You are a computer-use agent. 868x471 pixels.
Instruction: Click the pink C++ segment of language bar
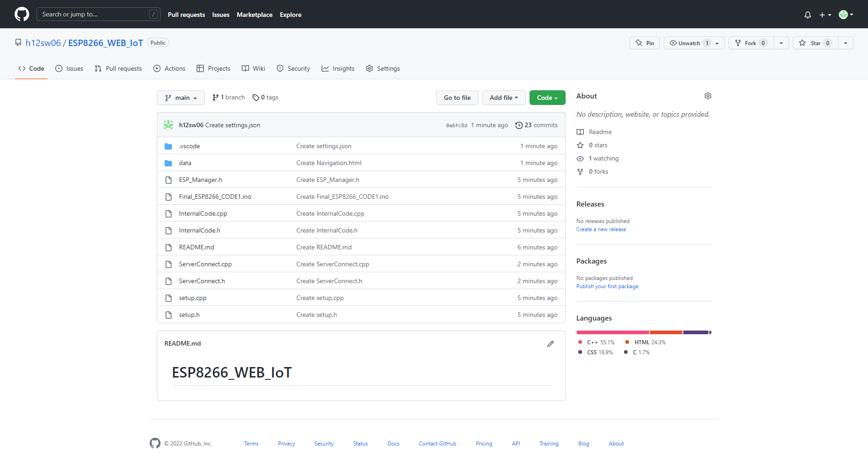tap(613, 332)
